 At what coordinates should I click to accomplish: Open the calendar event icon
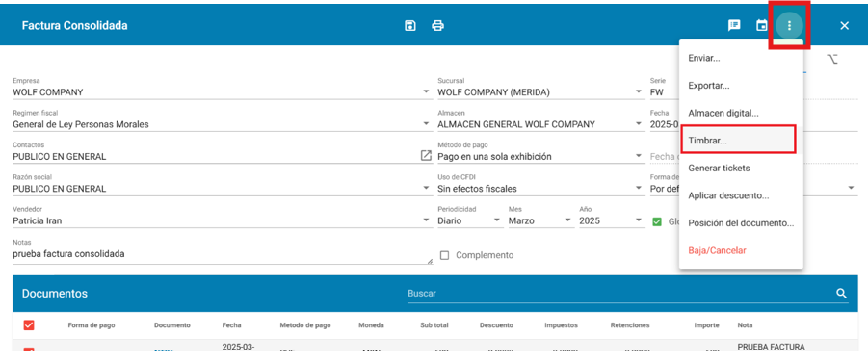point(762,25)
